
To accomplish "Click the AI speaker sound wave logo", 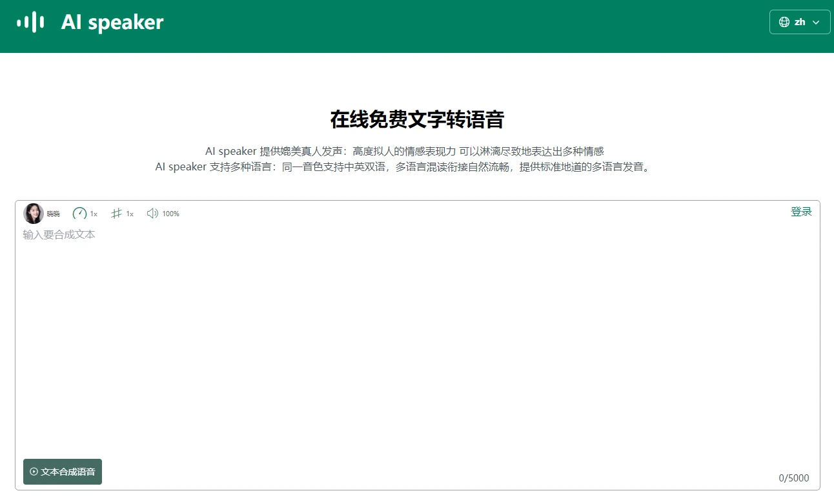I will tap(30, 22).
